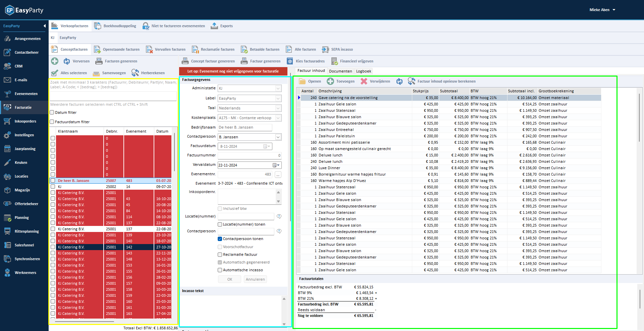This screenshot has width=644, height=331.
Task: Click the Verversen refresh icon
Action: click(67, 61)
